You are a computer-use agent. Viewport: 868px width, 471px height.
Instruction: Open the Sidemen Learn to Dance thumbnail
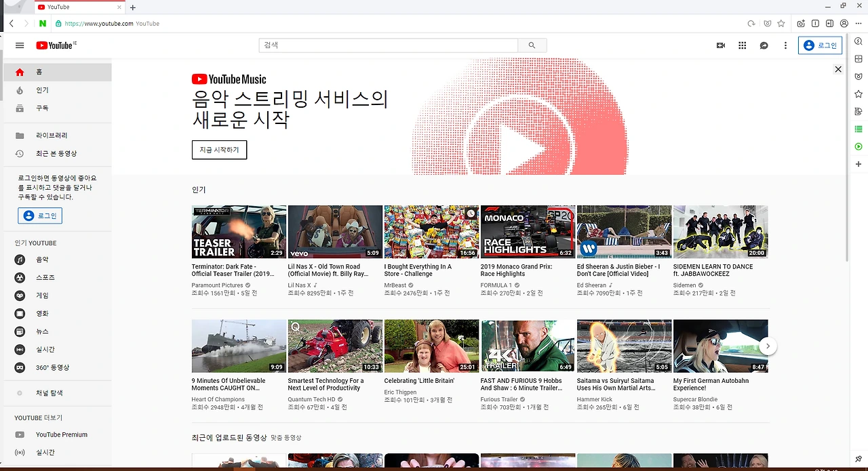(720, 232)
